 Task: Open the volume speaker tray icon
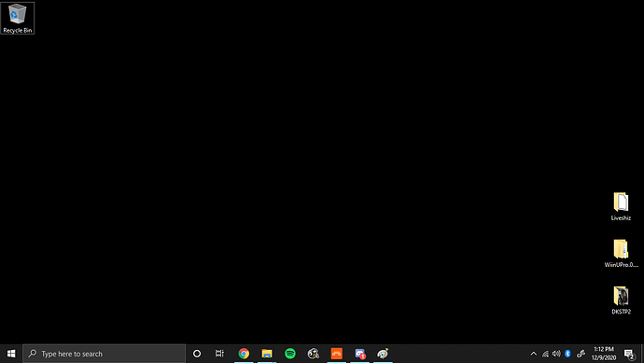(556, 354)
